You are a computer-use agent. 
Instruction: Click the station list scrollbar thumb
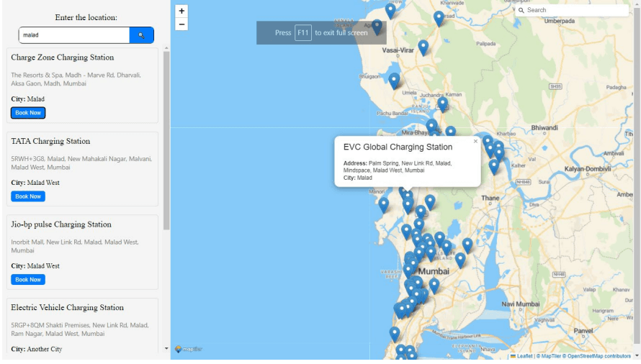166,140
